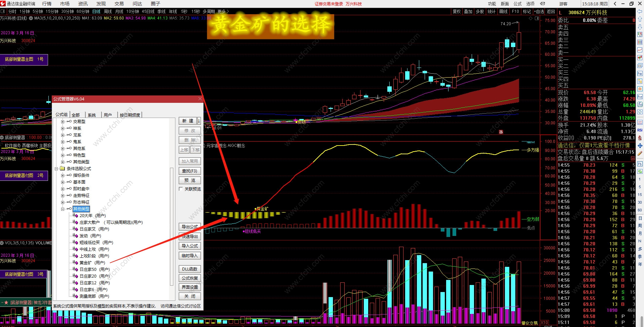Viewport: 644px width, 327px height.
Task: Click the up arrow icon in right sidebar
Action: [640, 19]
